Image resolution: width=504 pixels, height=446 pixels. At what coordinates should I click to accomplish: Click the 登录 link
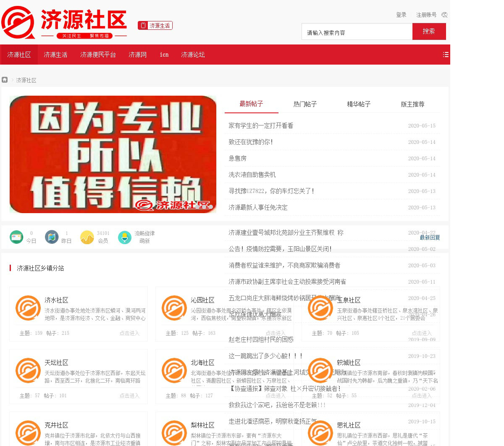click(x=401, y=15)
